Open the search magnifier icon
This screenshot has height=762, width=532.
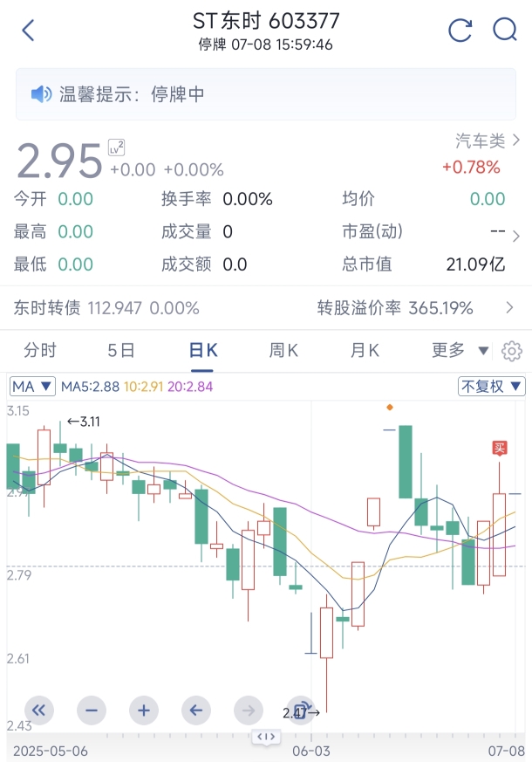pos(505,31)
